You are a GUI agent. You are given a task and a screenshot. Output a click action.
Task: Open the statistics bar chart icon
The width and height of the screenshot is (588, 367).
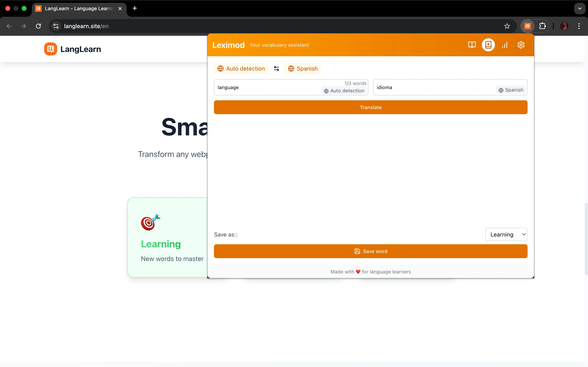(x=505, y=45)
